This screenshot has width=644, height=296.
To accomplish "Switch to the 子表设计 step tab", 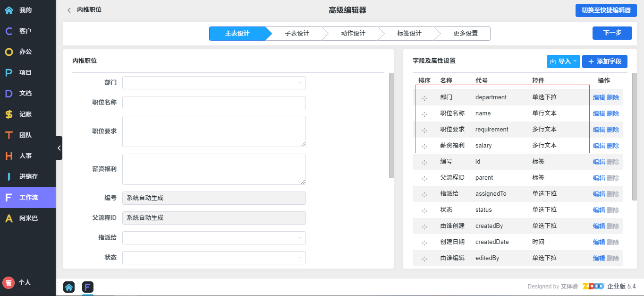I will click(x=297, y=34).
